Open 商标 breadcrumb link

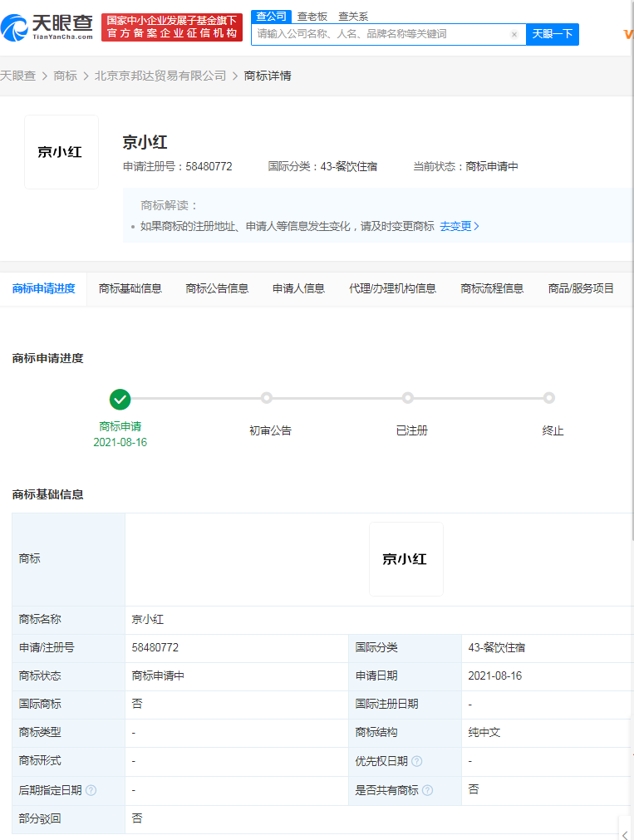66,76
